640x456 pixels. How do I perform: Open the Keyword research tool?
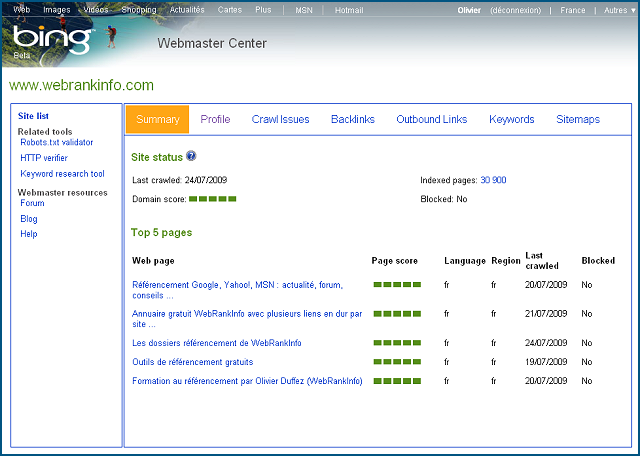coord(62,174)
